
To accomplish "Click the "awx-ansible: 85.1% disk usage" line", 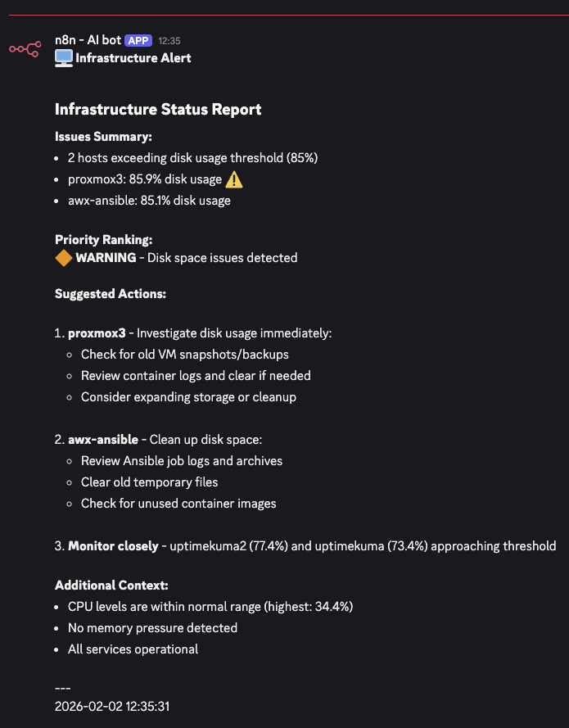I will click(149, 201).
